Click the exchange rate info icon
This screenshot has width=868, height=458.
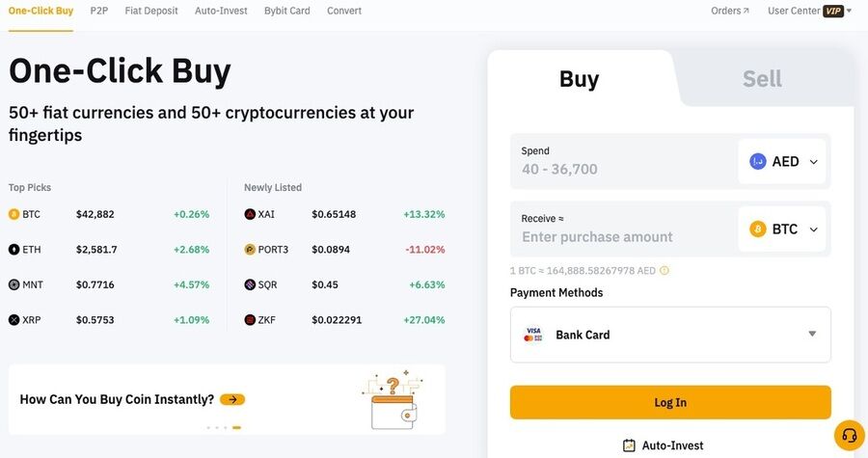coord(665,271)
